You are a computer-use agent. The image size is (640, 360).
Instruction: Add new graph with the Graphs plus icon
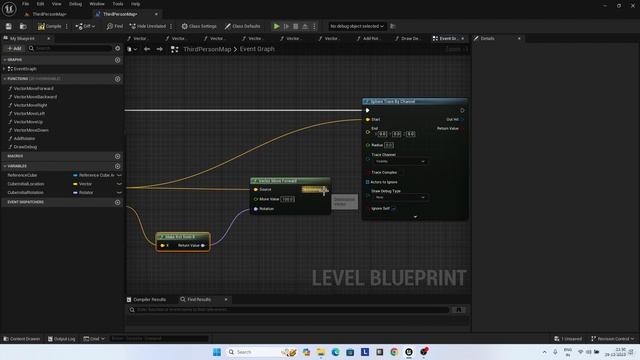tap(118, 60)
